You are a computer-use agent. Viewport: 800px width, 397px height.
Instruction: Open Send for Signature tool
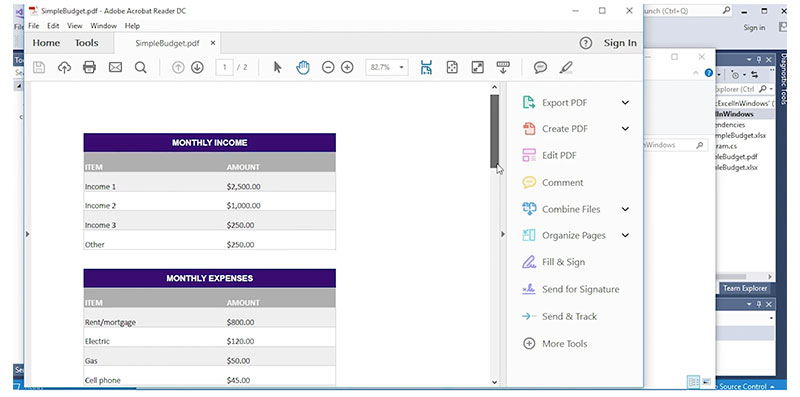pos(570,289)
